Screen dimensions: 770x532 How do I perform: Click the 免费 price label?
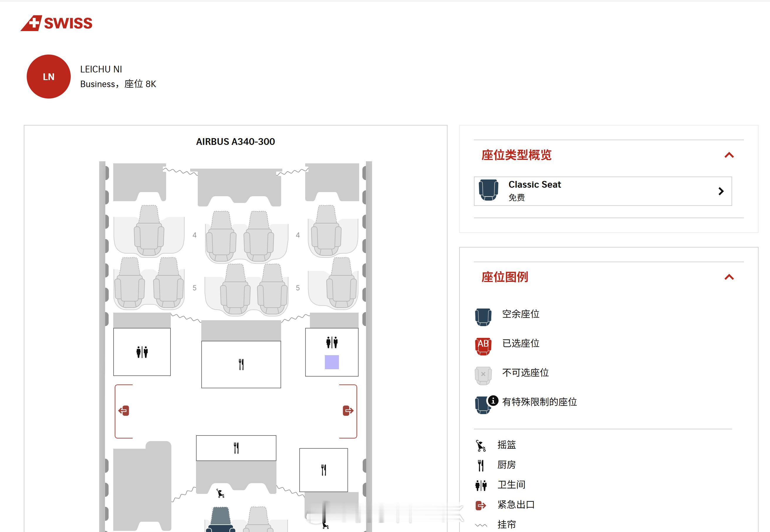(x=516, y=198)
